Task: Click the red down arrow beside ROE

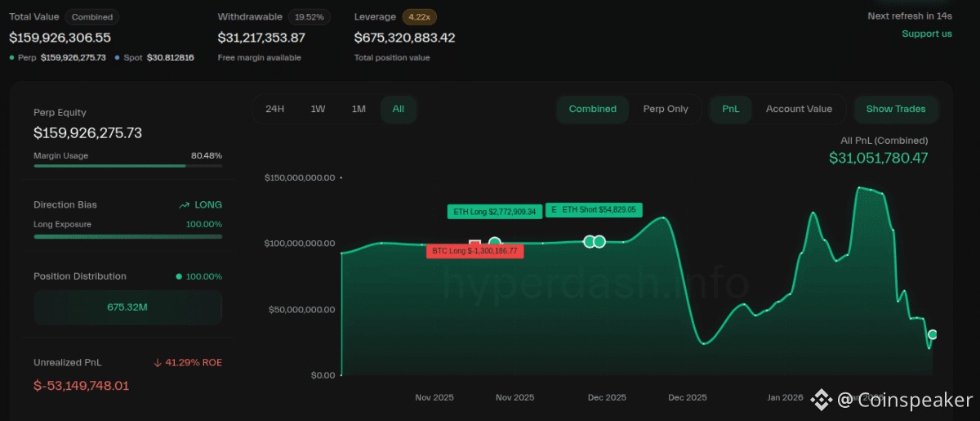Action: (157, 363)
